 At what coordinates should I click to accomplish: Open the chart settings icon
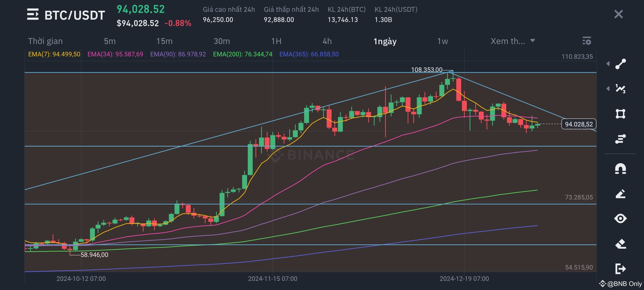pos(588,41)
